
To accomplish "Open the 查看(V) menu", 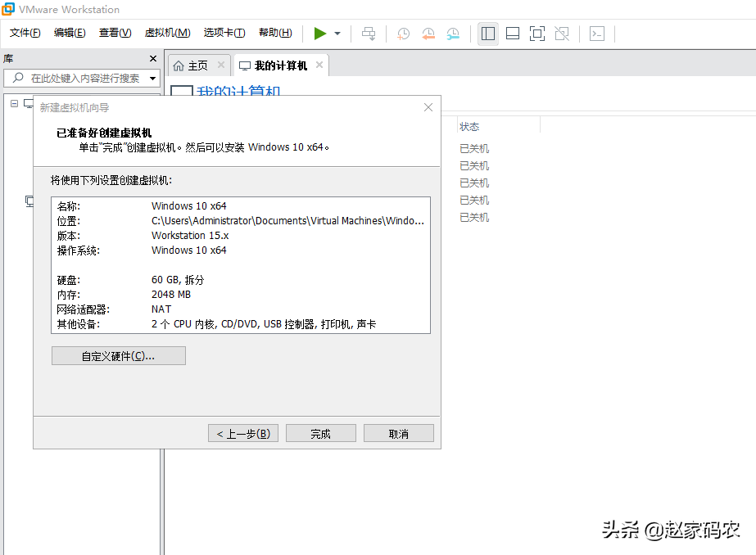I will (x=115, y=33).
